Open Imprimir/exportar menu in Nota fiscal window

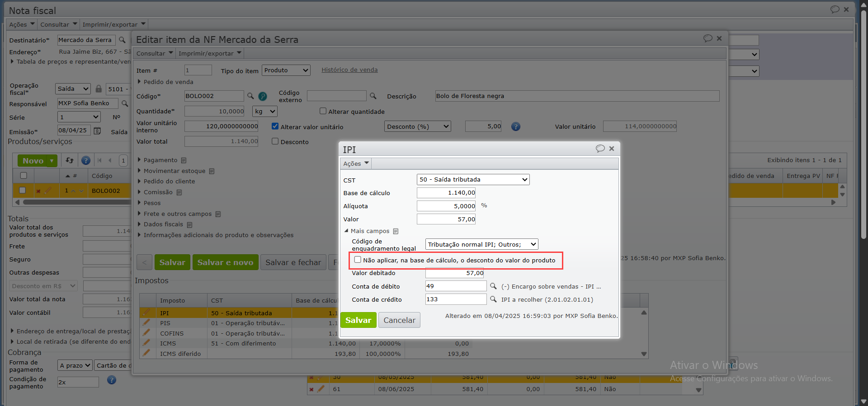pos(114,24)
